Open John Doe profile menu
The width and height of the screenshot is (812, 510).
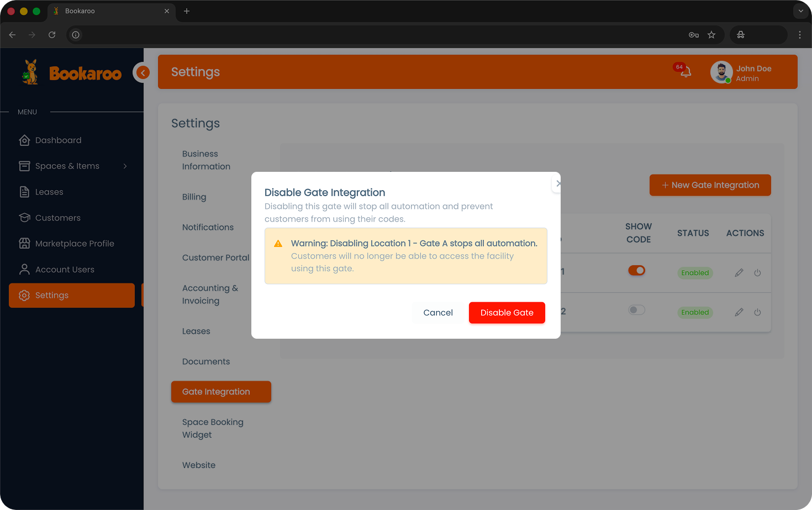click(741, 72)
